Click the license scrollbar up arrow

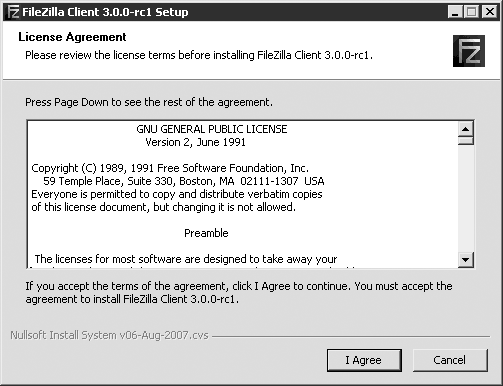[x=466, y=129]
